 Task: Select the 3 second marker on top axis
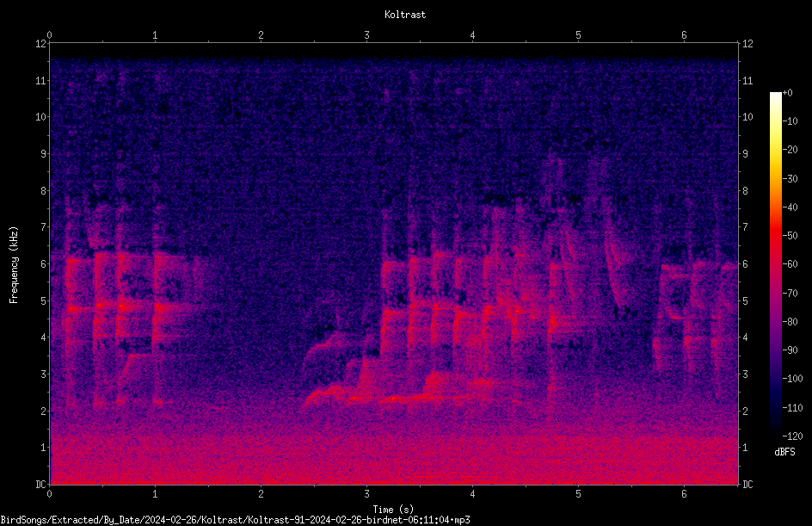(x=366, y=35)
